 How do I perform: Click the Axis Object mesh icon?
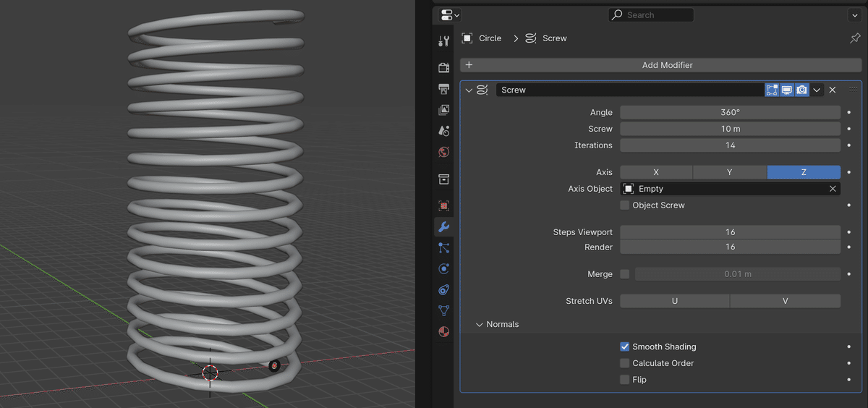point(629,189)
